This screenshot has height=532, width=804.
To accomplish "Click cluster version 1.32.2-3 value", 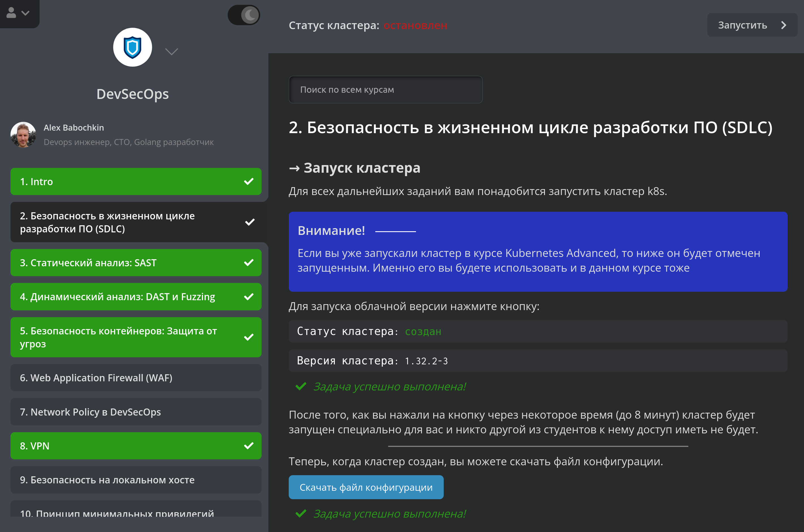I will [x=426, y=361].
